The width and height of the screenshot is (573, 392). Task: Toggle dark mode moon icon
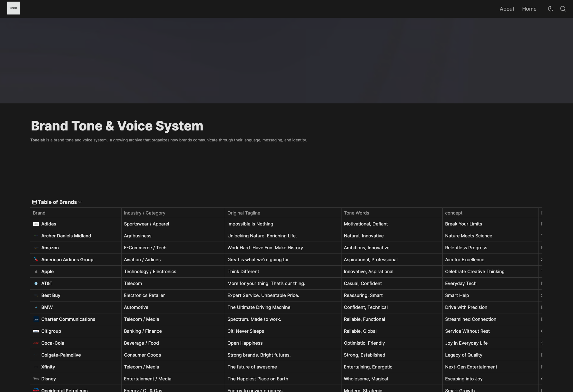pyautogui.click(x=550, y=9)
